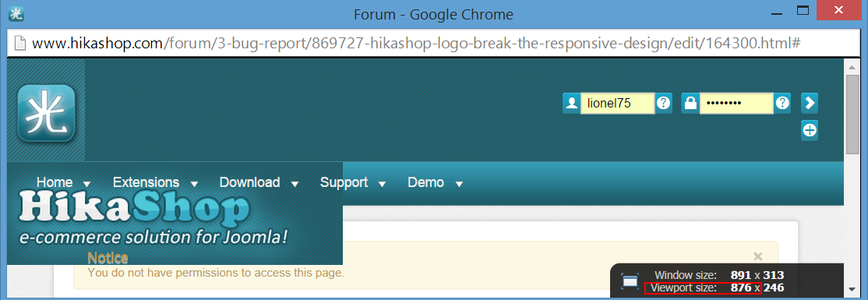Click the scroll-up arrow of scrollbar
Viewport: 868px width, 300px height.
(x=852, y=67)
